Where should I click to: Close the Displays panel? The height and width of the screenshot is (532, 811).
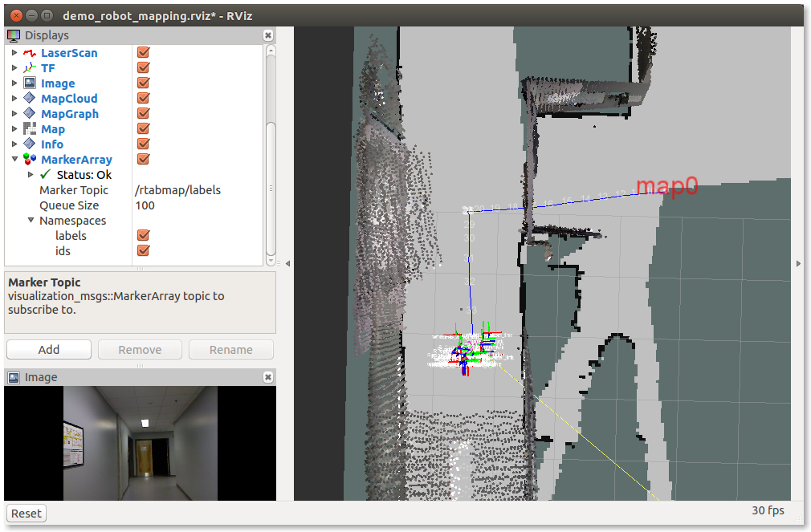pyautogui.click(x=268, y=35)
